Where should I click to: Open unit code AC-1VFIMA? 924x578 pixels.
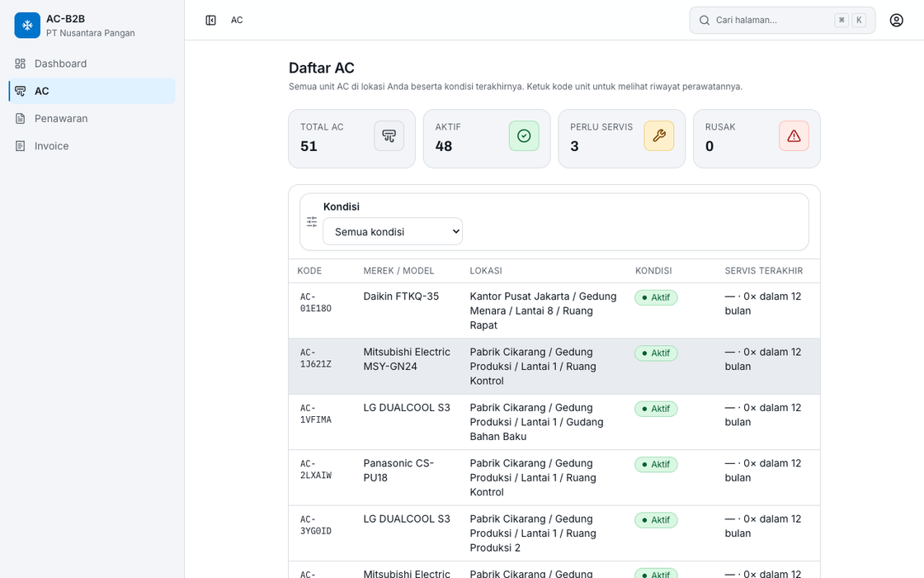316,414
